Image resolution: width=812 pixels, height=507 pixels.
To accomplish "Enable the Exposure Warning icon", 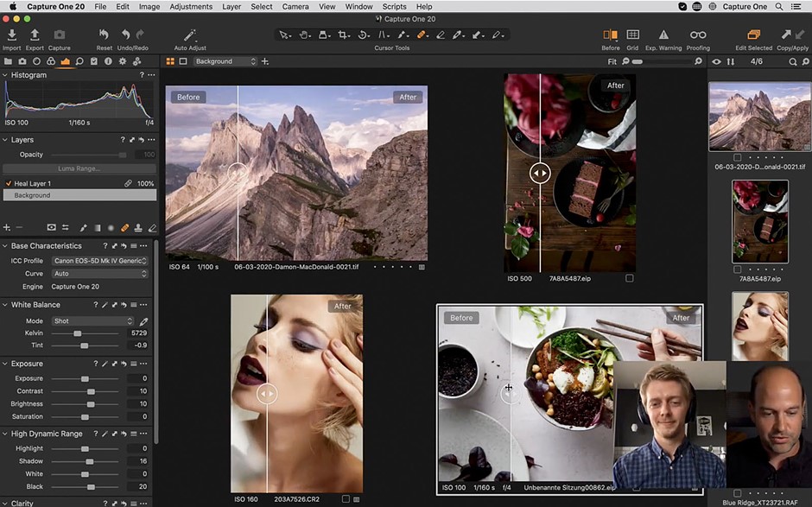I will coord(663,35).
